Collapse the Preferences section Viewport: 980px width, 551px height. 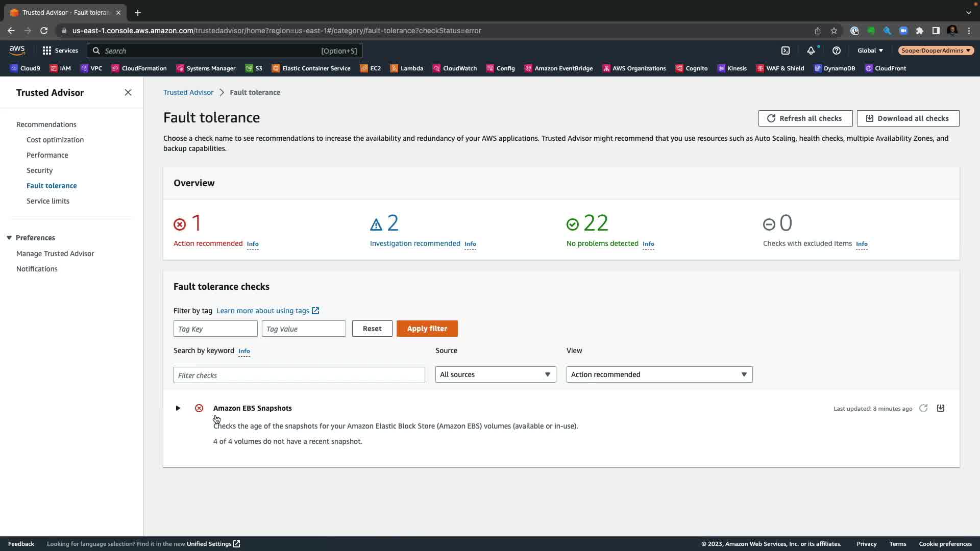pyautogui.click(x=9, y=238)
